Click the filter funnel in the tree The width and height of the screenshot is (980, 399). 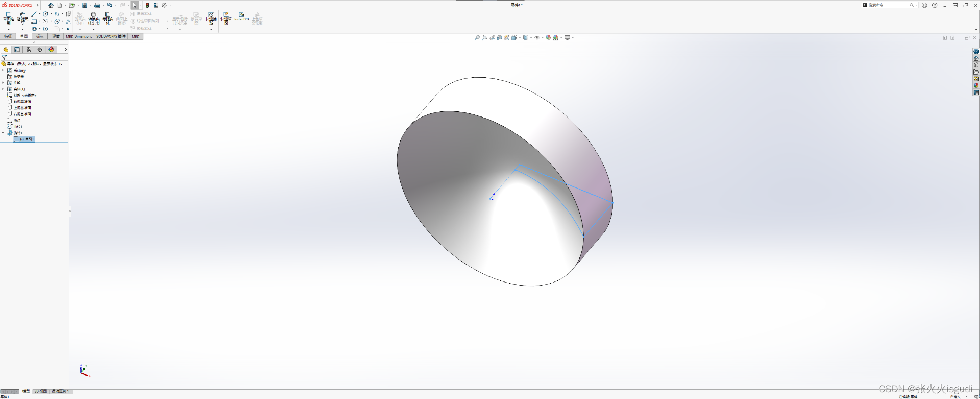coord(4,57)
